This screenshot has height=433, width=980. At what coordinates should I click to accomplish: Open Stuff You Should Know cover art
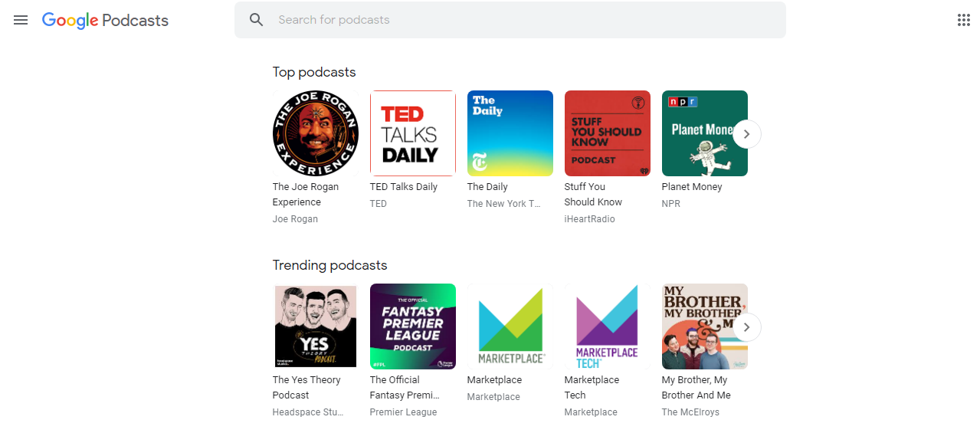[x=608, y=133]
